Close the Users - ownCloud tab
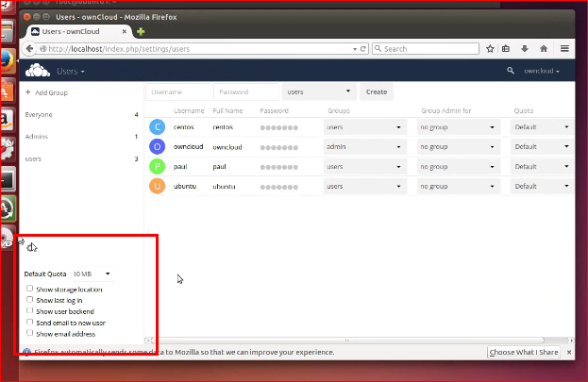This screenshot has width=588, height=382. [x=125, y=32]
